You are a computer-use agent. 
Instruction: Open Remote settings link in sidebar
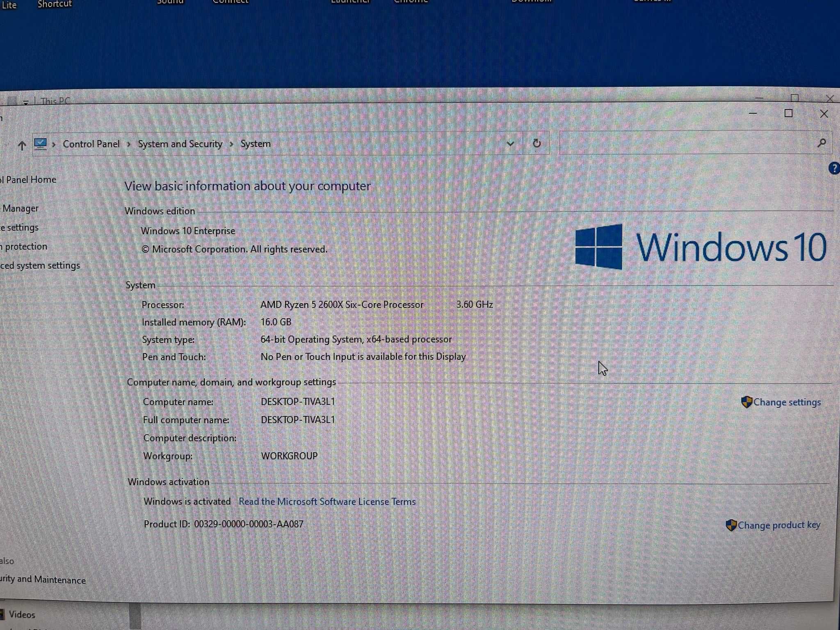coord(19,227)
